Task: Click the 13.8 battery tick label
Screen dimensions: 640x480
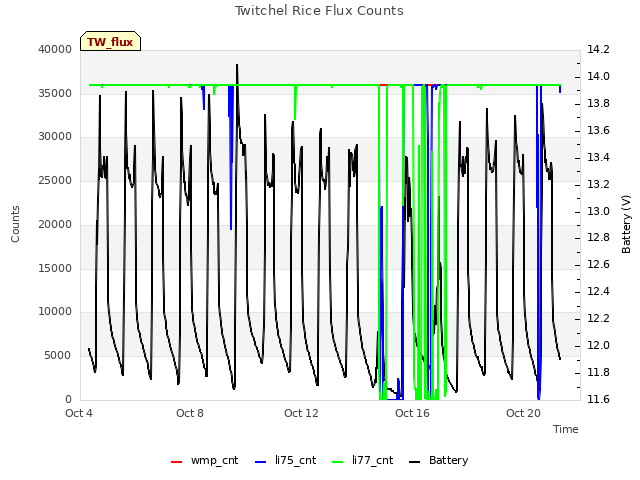Action: (598, 103)
